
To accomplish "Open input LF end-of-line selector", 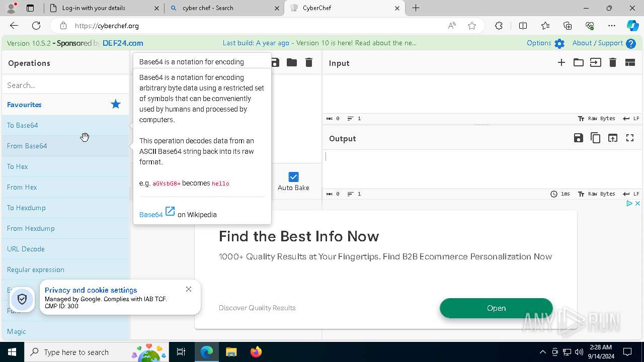I will click(x=631, y=119).
